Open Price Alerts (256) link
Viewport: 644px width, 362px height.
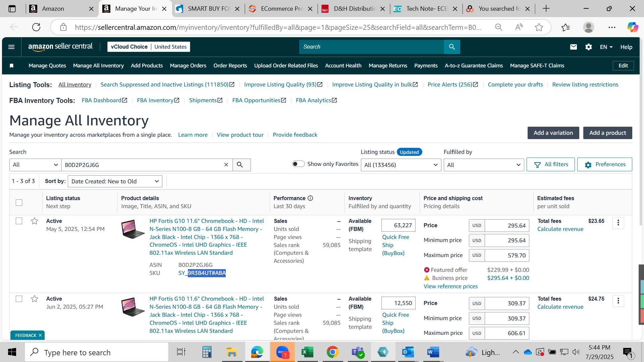(x=453, y=84)
